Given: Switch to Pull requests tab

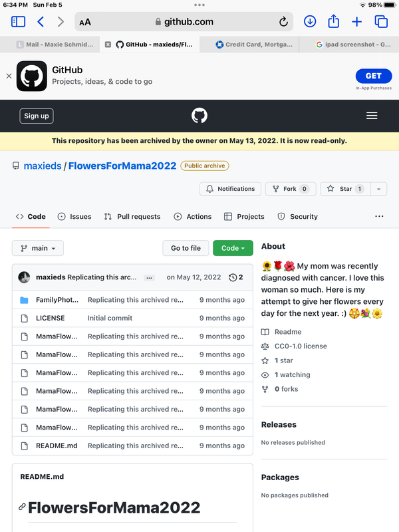Looking at the screenshot, I should coord(132,217).
